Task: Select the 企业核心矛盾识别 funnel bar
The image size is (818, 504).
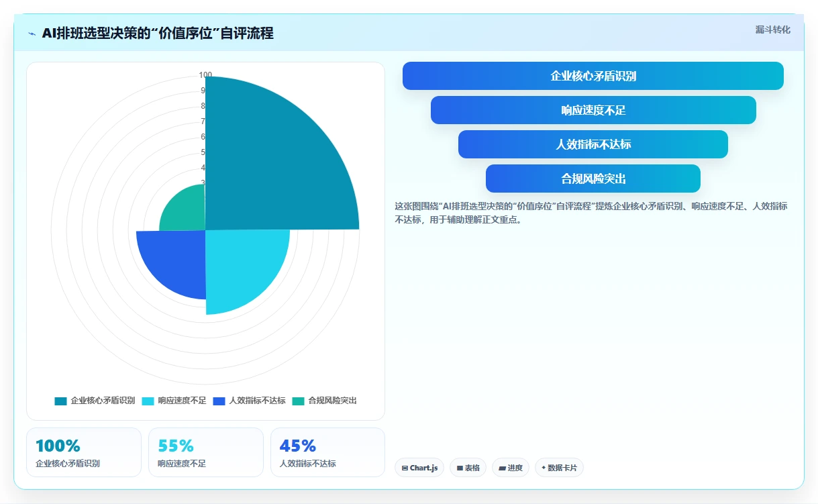Action: [x=593, y=76]
